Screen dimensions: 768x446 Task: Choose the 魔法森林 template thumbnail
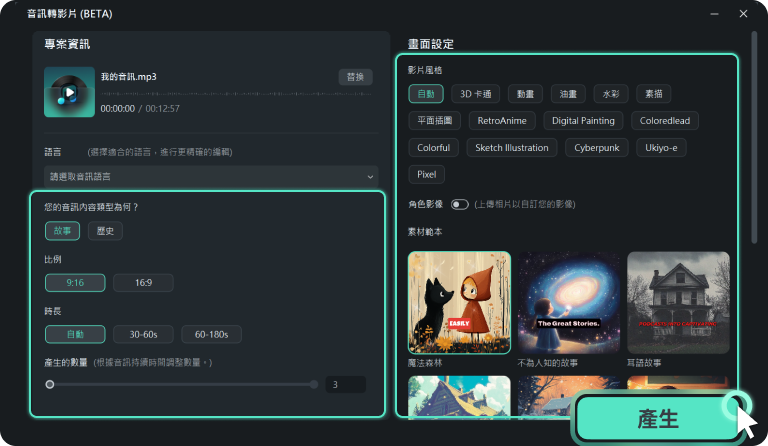(459, 303)
